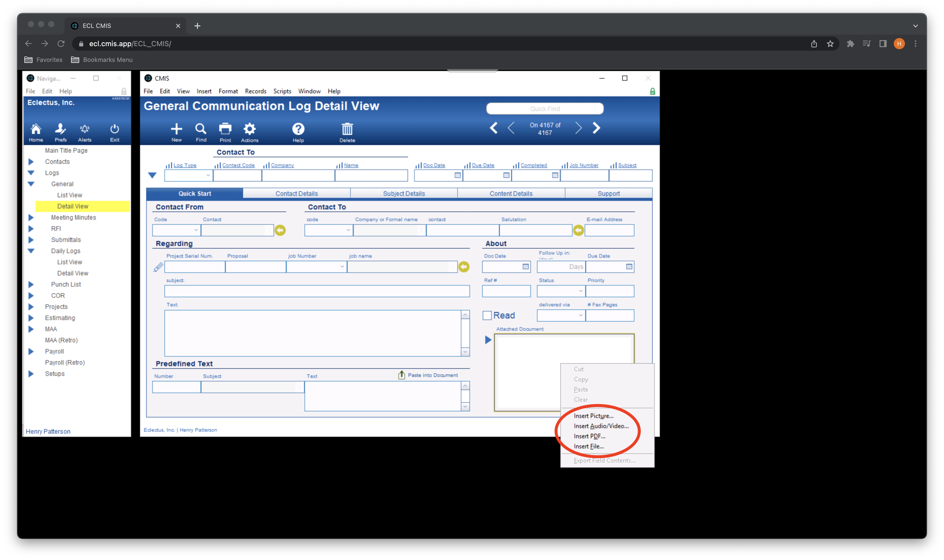Open Find with the magnifier icon
Screen dimensions: 944x560
pyautogui.click(x=201, y=129)
